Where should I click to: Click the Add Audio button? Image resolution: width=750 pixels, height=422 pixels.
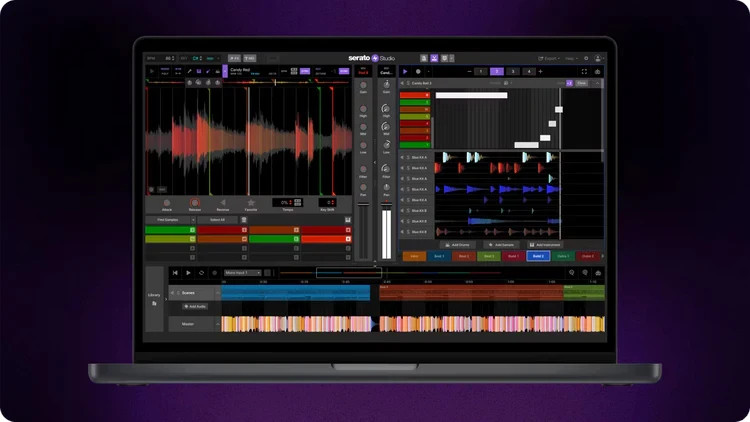195,306
